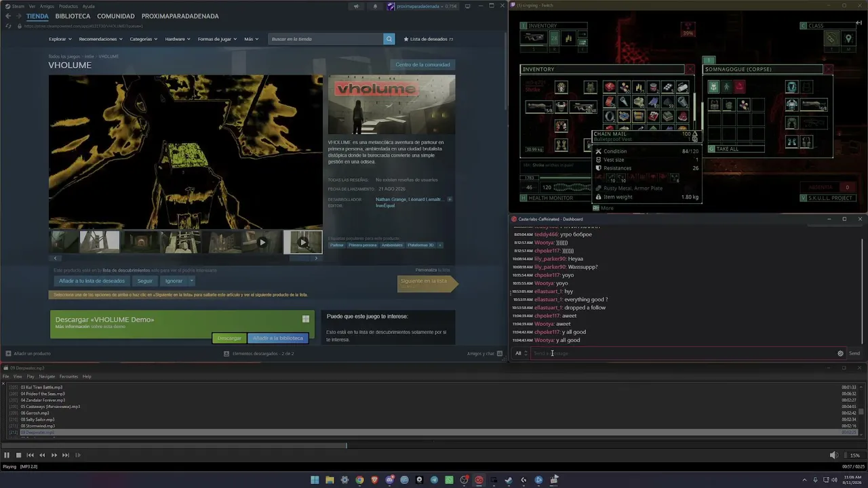
Task: Click the green Descargar button
Action: [x=229, y=338]
